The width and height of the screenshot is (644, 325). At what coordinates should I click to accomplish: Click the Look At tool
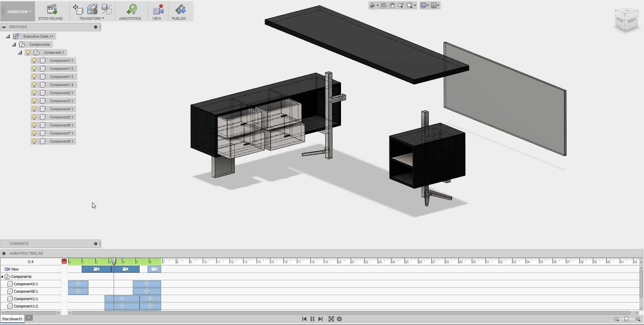(383, 5)
